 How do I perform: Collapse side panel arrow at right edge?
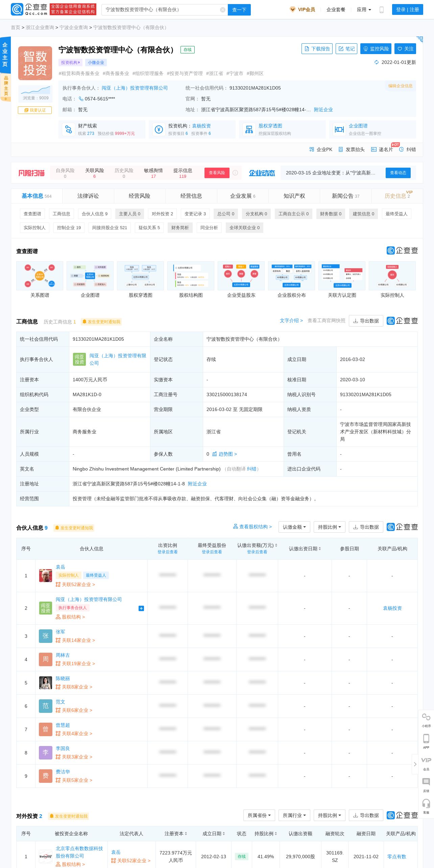415,764
